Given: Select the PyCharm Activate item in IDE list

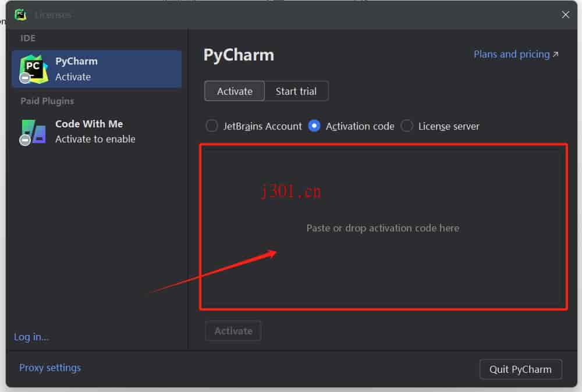Looking at the screenshot, I should [97, 69].
